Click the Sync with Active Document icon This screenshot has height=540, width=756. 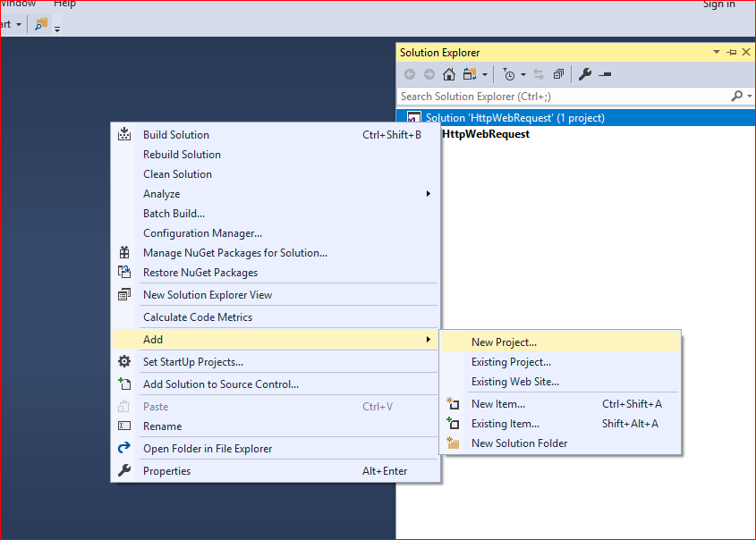538,74
